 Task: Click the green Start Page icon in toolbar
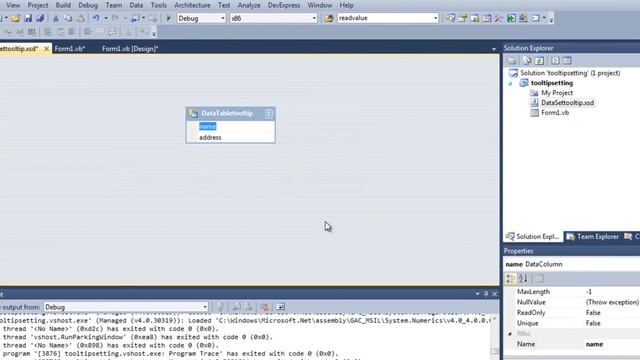[511, 18]
